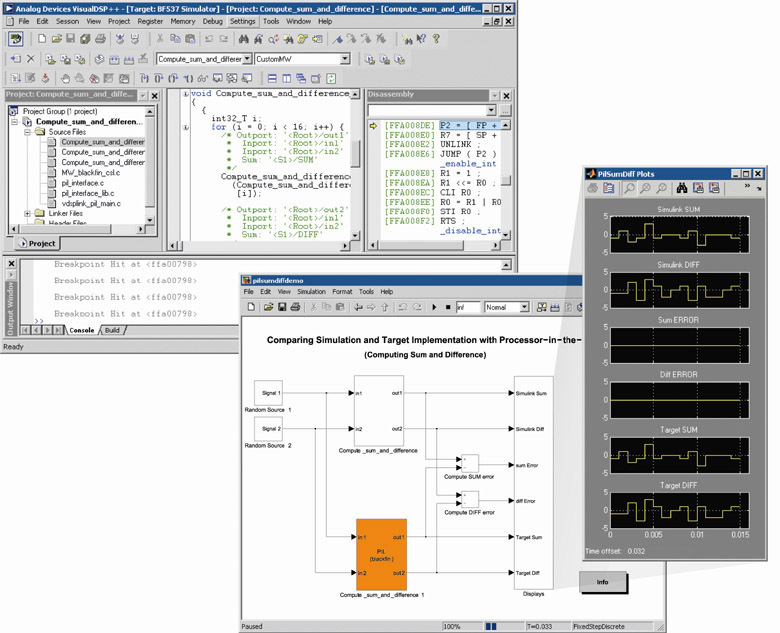This screenshot has width=780, height=633.
Task: Open Disassembly address dropdown
Action: 491,110
